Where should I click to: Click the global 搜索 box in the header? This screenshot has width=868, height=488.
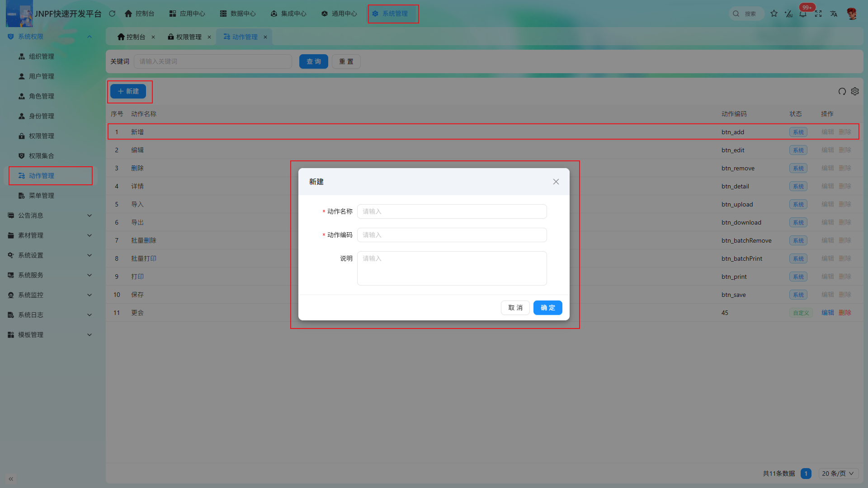[x=747, y=14]
